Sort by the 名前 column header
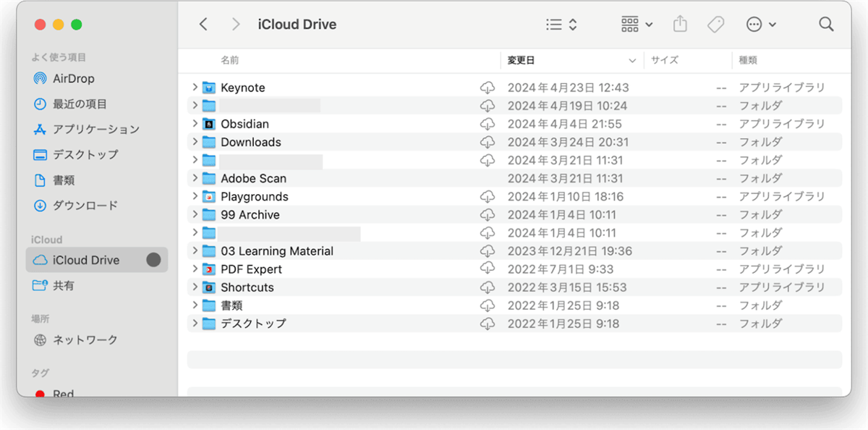The image size is (868, 430). (230, 60)
